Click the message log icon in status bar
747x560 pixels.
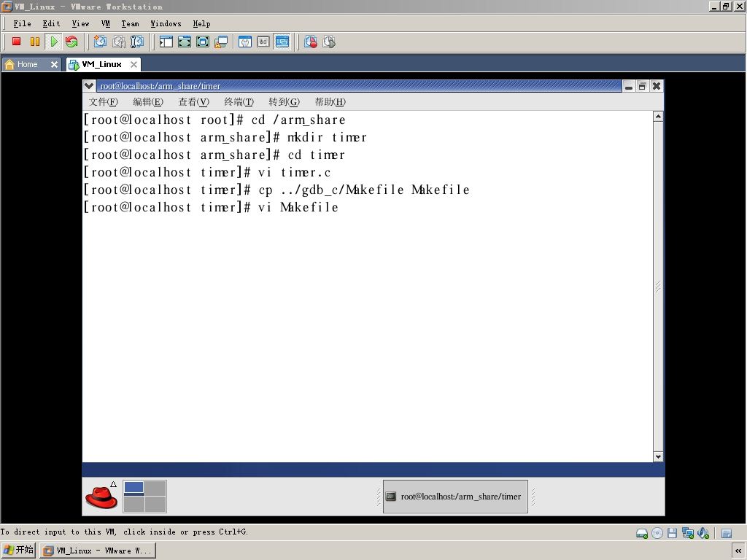726,533
